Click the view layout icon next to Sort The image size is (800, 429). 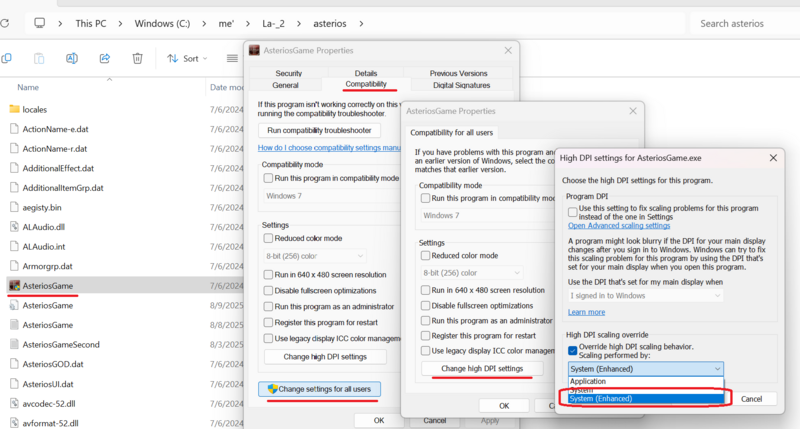pyautogui.click(x=232, y=59)
